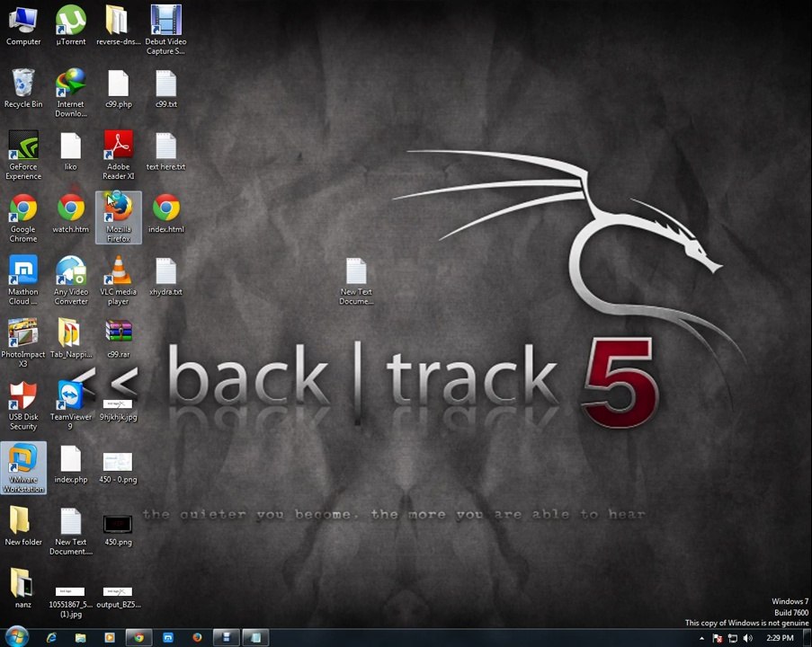The width and height of the screenshot is (812, 647).
Task: Open the reverse-dns folder
Action: click(x=118, y=25)
